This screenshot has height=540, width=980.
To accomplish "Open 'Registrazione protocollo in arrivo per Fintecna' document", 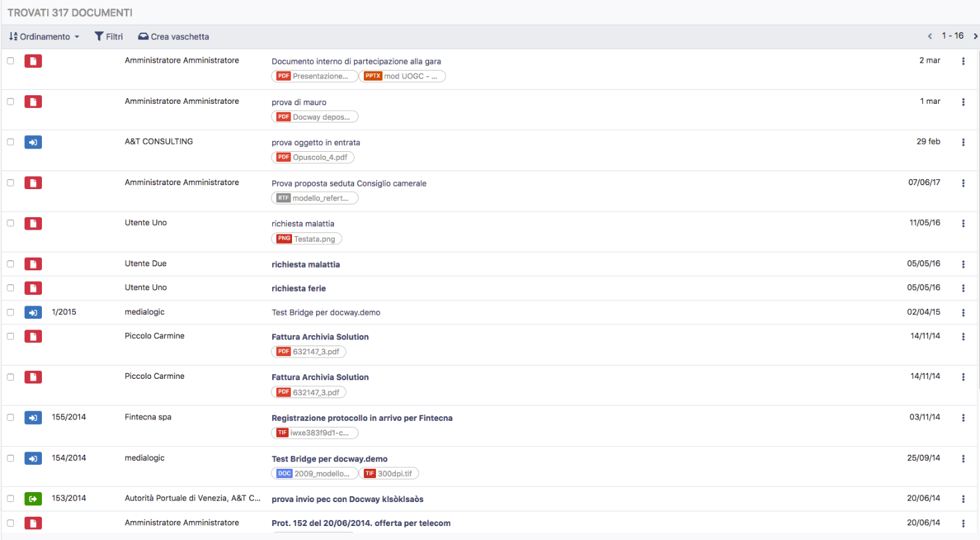I will tap(362, 418).
